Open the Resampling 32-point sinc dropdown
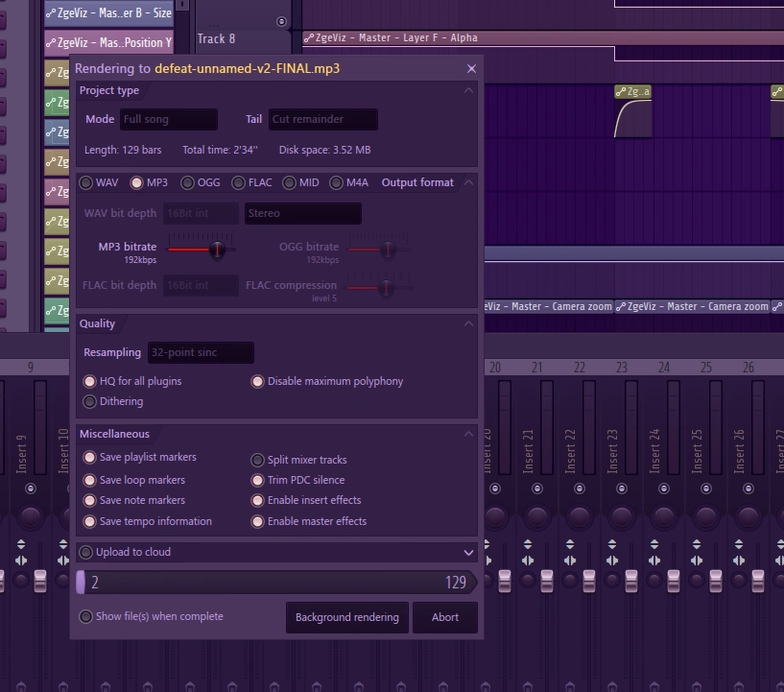 click(x=201, y=352)
